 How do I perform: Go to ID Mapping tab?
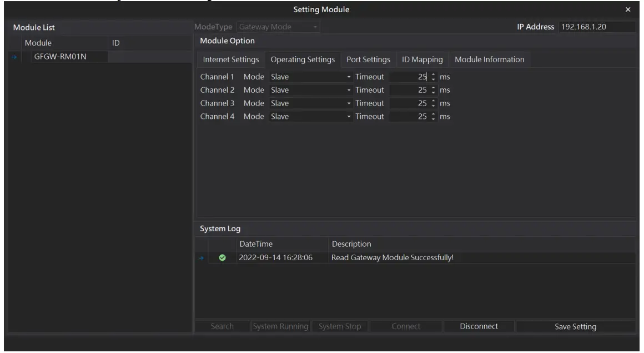coord(421,59)
